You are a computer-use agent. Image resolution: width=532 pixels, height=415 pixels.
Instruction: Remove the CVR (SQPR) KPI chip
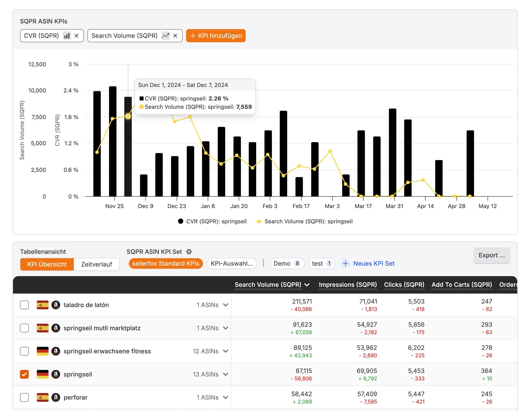click(77, 35)
